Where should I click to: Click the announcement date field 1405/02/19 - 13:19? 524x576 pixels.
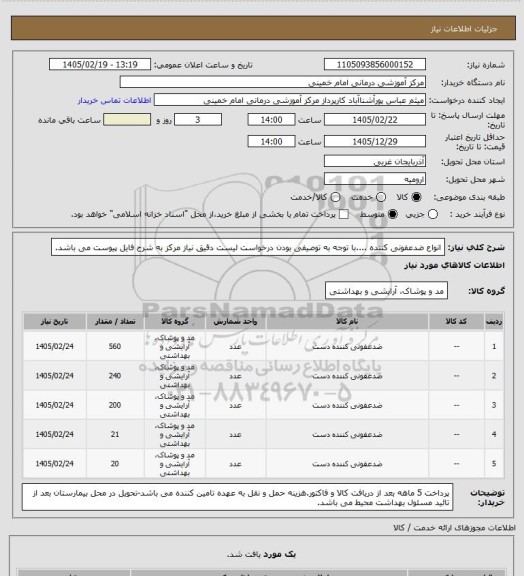[x=100, y=64]
